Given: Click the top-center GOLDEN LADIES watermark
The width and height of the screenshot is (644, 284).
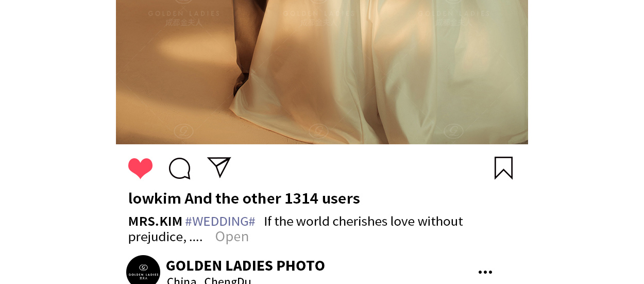Looking at the screenshot, I should coord(318,17).
